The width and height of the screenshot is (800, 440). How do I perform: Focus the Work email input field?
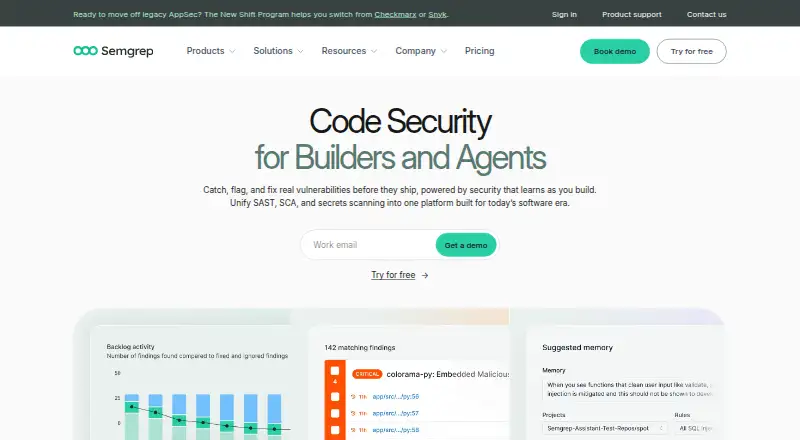(x=368, y=245)
